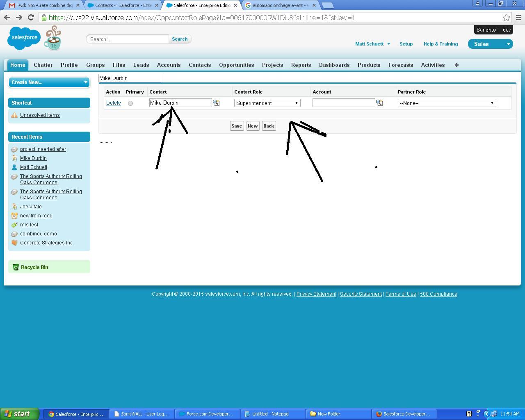Open the Partner Role dropdown showing None
The image size is (525, 420).
[x=447, y=103]
